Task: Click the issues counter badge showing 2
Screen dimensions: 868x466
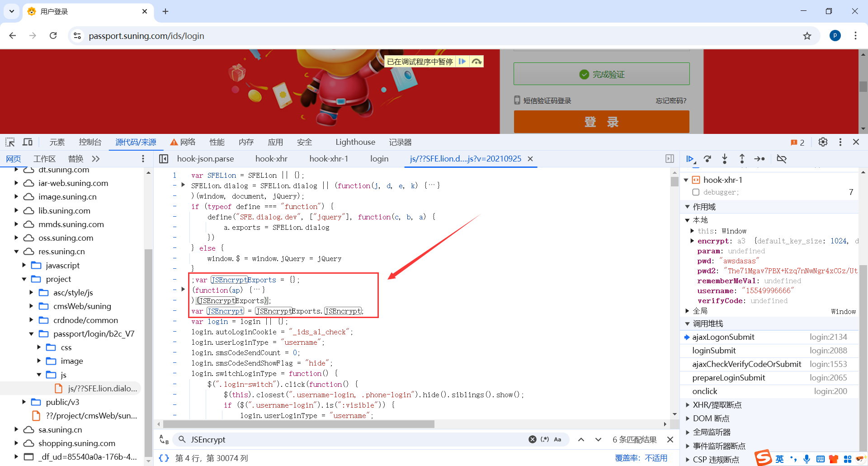Action: (797, 143)
